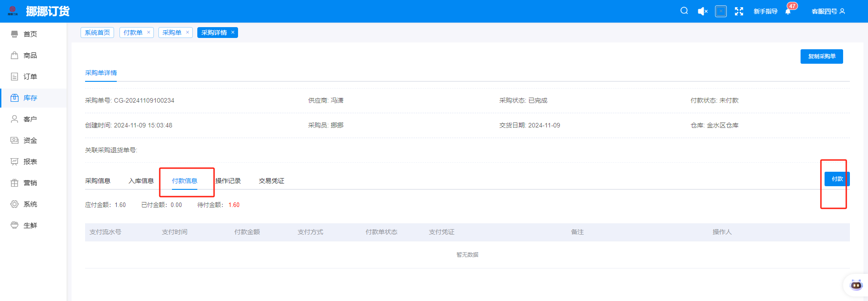The width and height of the screenshot is (868, 301).
Task: Click the search magnifier icon in header
Action: pos(684,11)
